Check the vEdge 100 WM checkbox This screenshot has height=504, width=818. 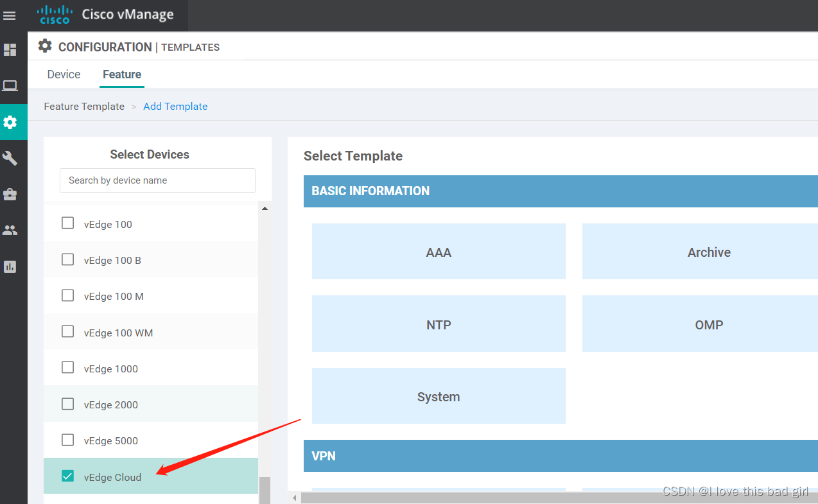point(67,331)
